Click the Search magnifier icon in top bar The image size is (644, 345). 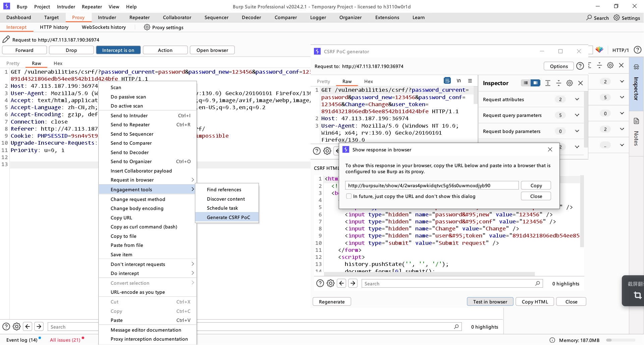(x=589, y=17)
